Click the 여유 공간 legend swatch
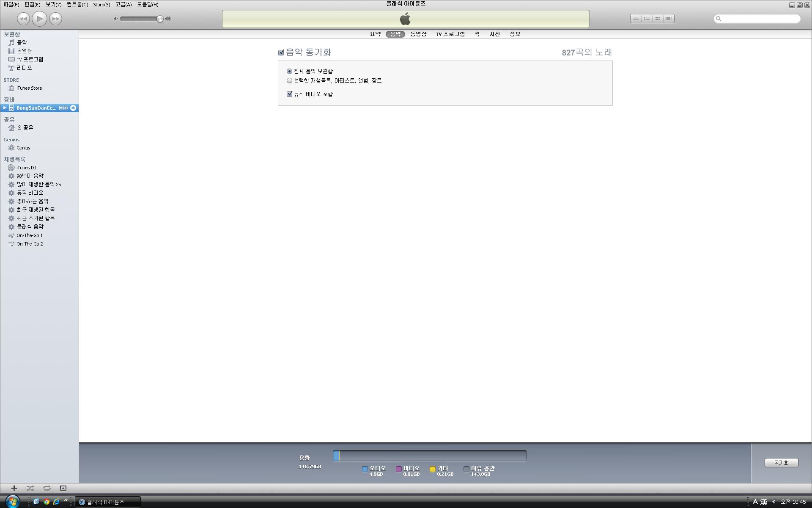The width and height of the screenshot is (812, 508). tap(466, 469)
